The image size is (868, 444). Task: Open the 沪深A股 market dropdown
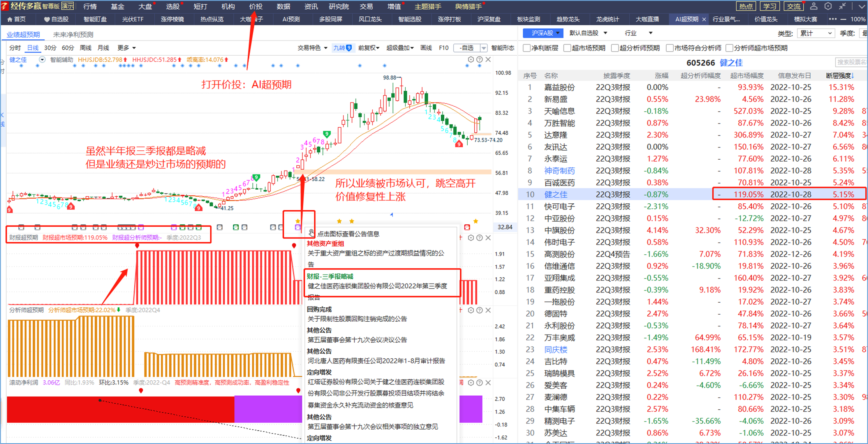pyautogui.click(x=542, y=33)
